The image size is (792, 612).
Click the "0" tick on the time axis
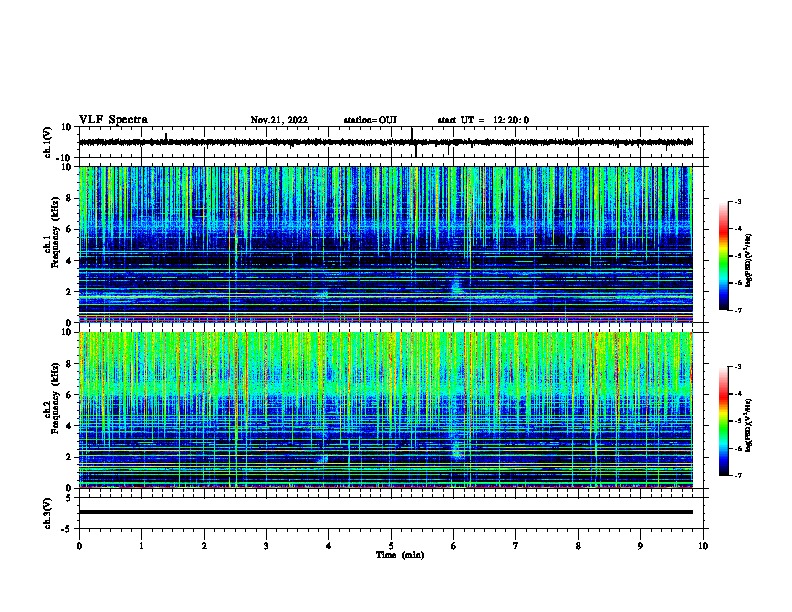[x=79, y=546]
